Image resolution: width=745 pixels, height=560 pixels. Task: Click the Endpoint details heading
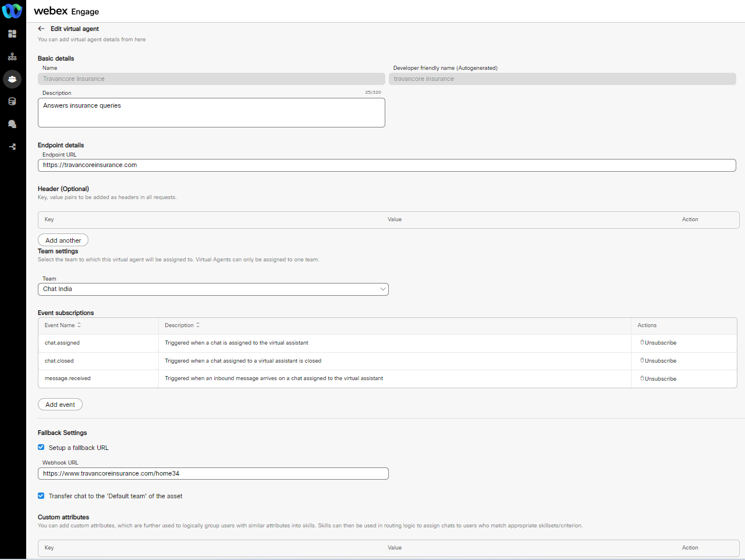tap(61, 146)
